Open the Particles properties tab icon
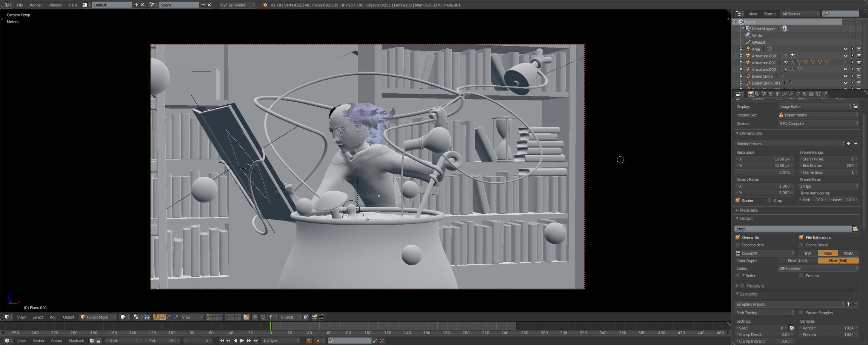 coord(818,94)
